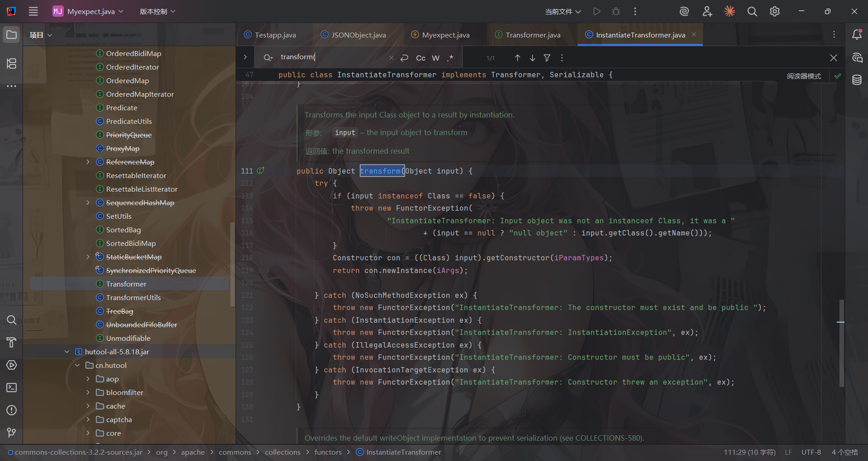Click the Debug bug icon
Viewport: 868px width, 461px height.
pyautogui.click(x=616, y=11)
